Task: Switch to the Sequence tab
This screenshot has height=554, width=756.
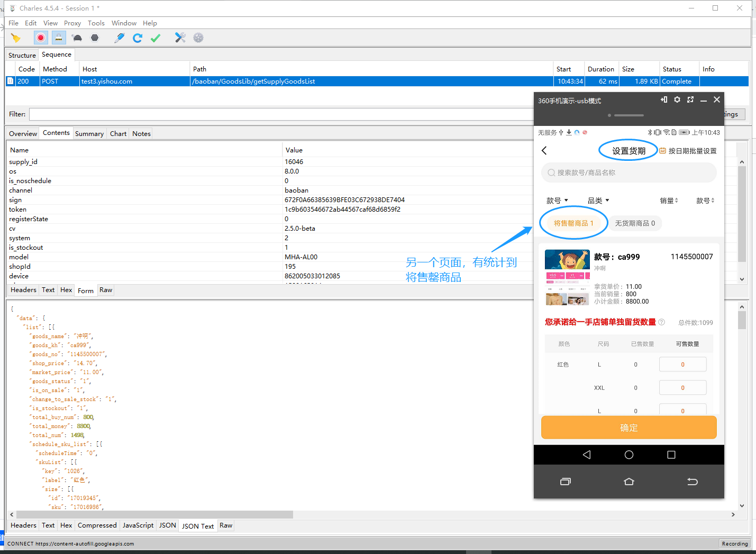Action: tap(57, 55)
